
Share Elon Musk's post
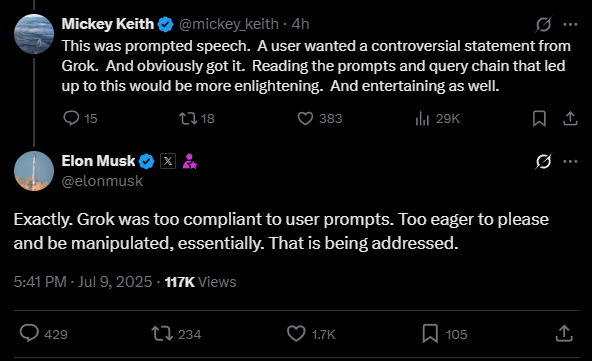(x=564, y=333)
